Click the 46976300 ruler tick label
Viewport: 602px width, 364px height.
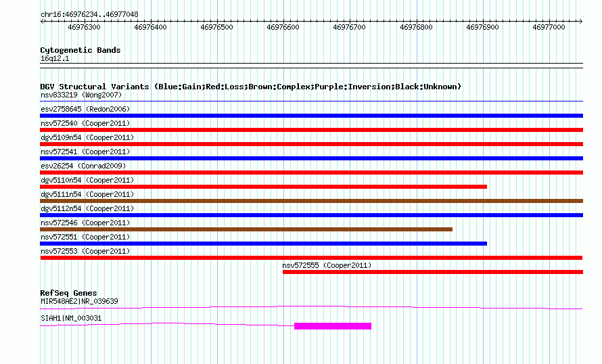(84, 27)
